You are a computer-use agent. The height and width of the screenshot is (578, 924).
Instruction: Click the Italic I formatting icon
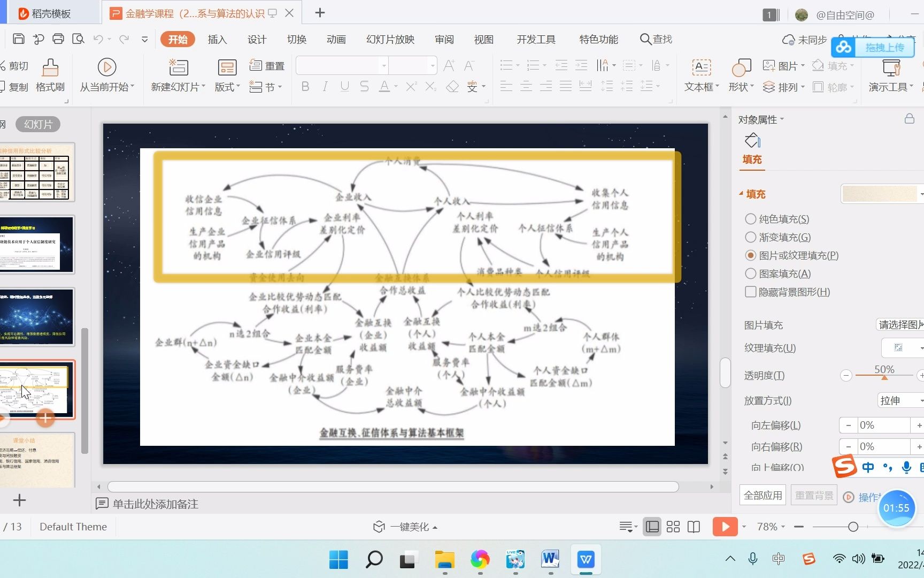click(325, 86)
